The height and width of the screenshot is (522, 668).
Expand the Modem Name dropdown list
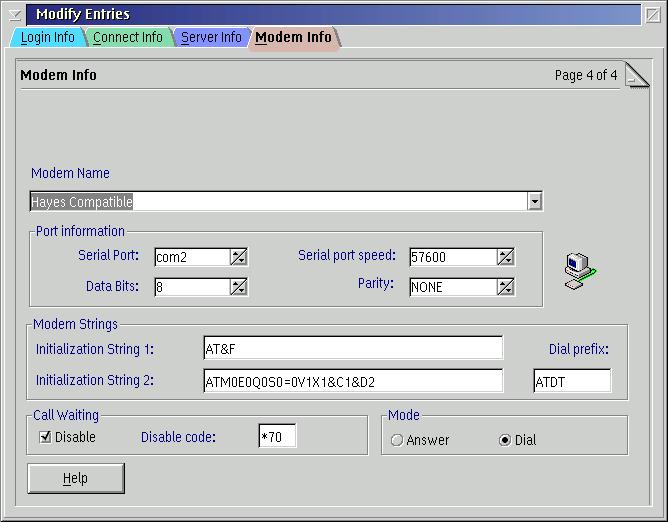click(534, 201)
